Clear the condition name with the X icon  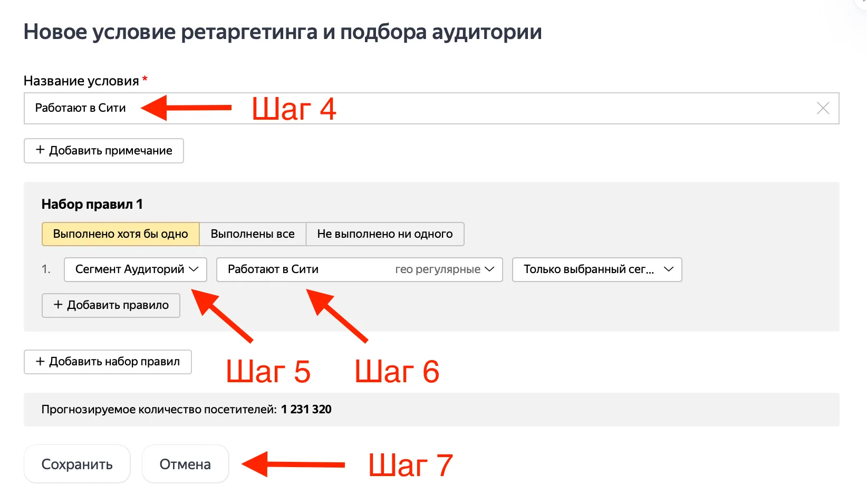point(823,108)
